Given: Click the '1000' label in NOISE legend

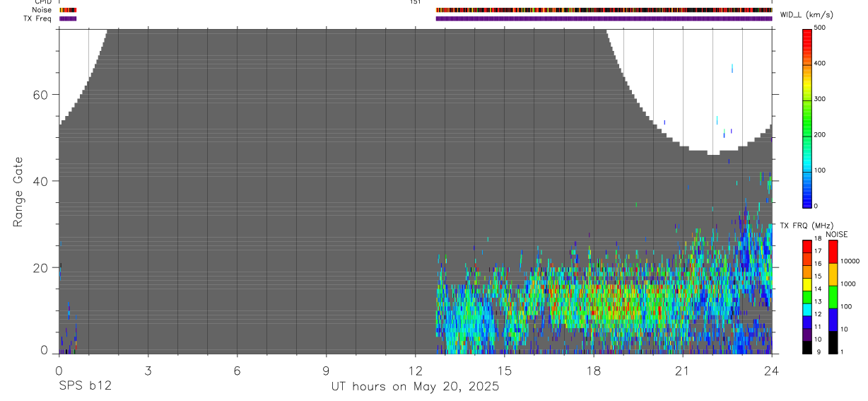Looking at the screenshot, I should pos(848,284).
